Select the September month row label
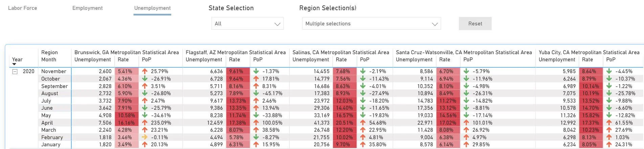The height and width of the screenshot is (149, 644). pos(54,86)
